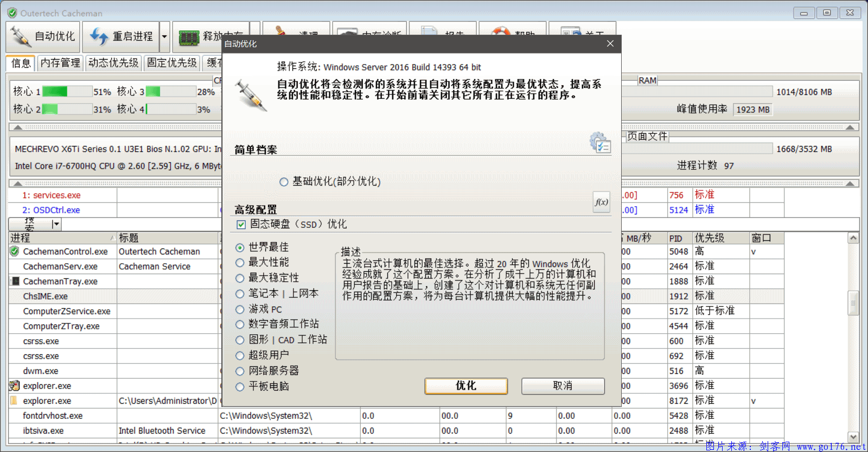This screenshot has width=868, height=452.
Task: Sort the process list by 进程 column
Action: (x=62, y=238)
